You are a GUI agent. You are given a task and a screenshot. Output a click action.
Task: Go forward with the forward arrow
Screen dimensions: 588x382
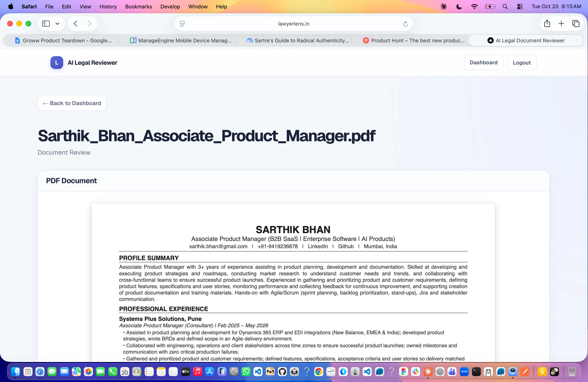coord(90,24)
